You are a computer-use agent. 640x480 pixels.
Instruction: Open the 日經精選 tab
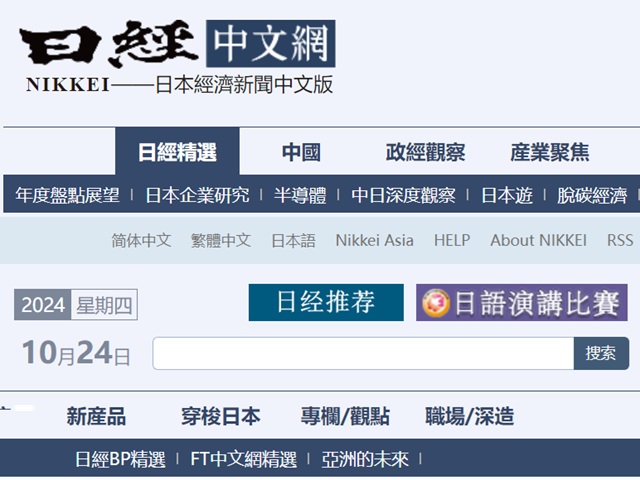point(177,152)
